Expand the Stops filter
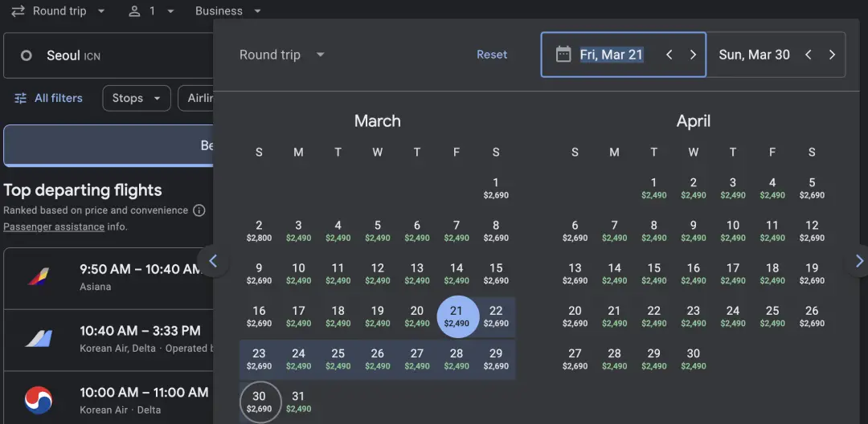 (x=136, y=98)
